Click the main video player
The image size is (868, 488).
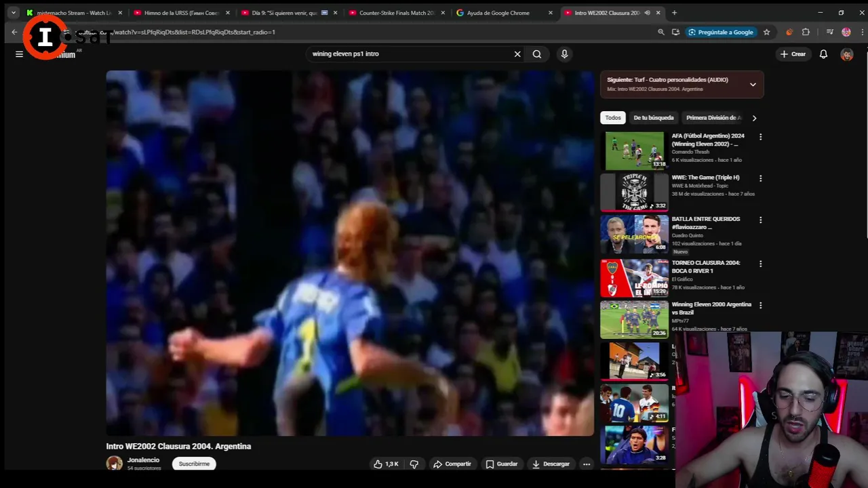coord(350,253)
